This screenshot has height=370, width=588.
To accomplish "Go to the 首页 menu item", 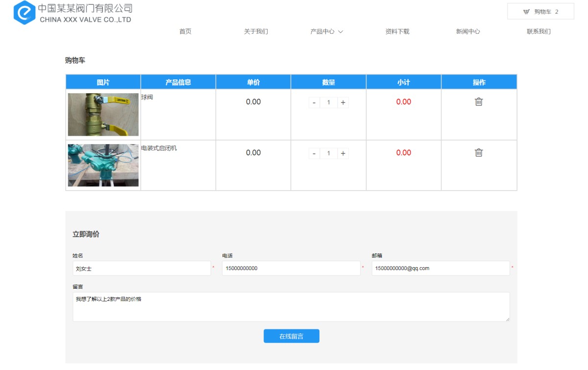I will coord(185,31).
